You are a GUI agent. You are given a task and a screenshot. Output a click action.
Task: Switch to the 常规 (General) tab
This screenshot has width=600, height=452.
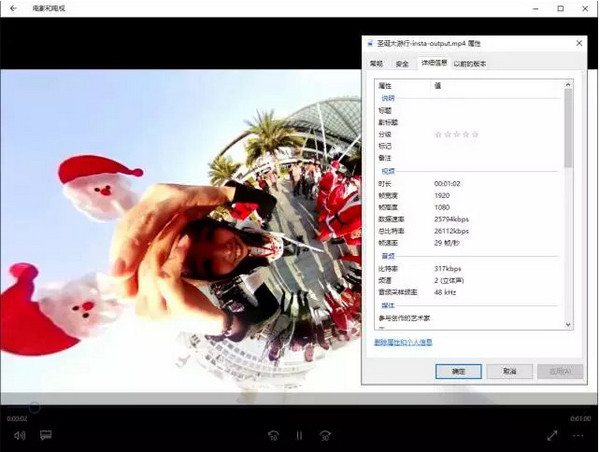[377, 63]
